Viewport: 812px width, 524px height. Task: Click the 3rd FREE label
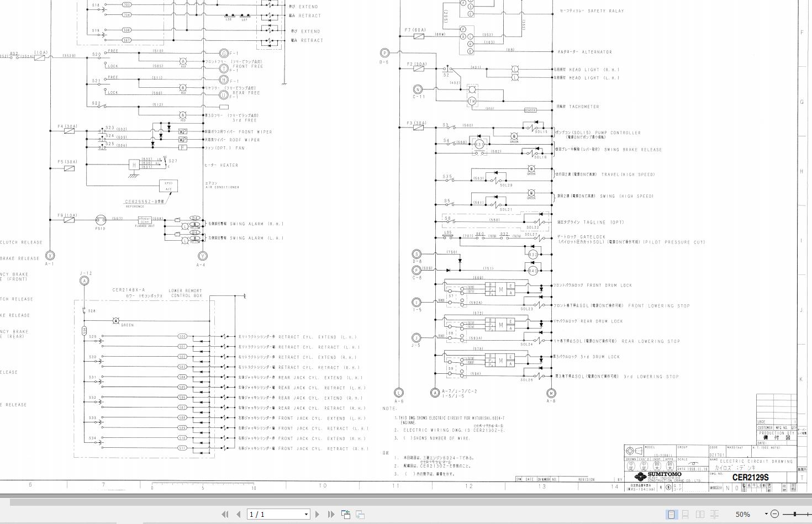click(x=245, y=120)
